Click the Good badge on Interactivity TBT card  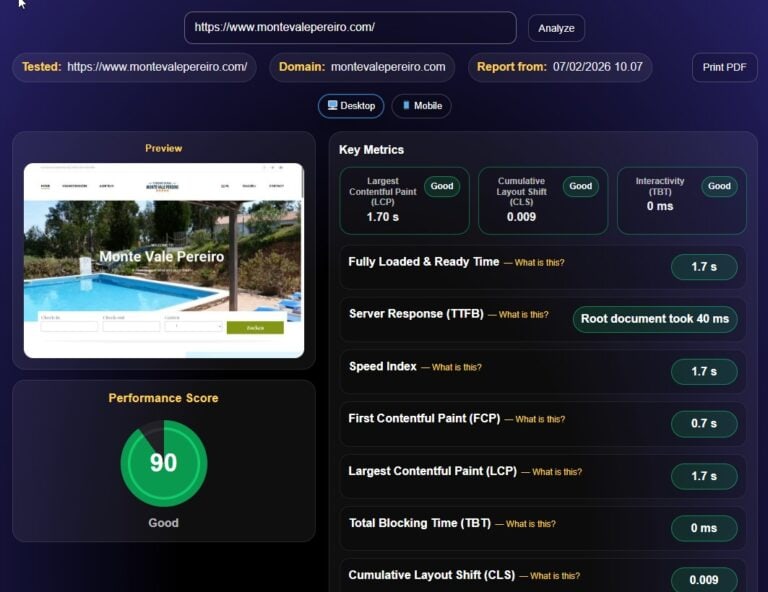coord(719,186)
